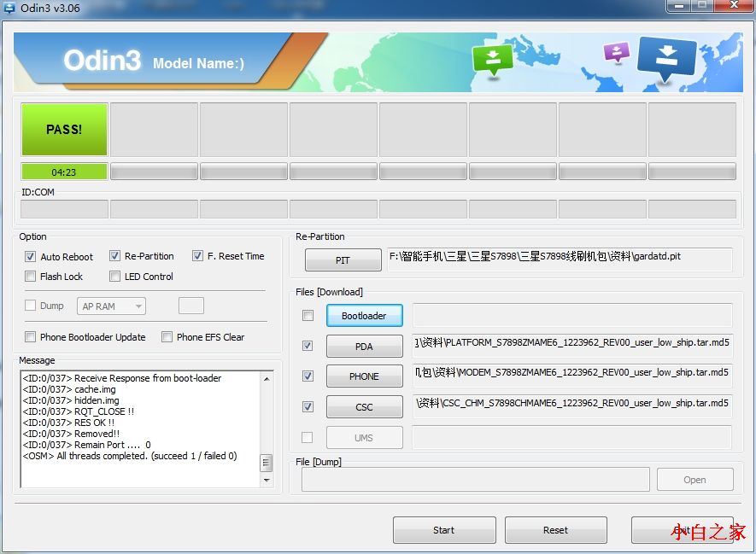The width and height of the screenshot is (756, 554).
Task: Click the PIT file path field
Action: pyautogui.click(x=560, y=260)
